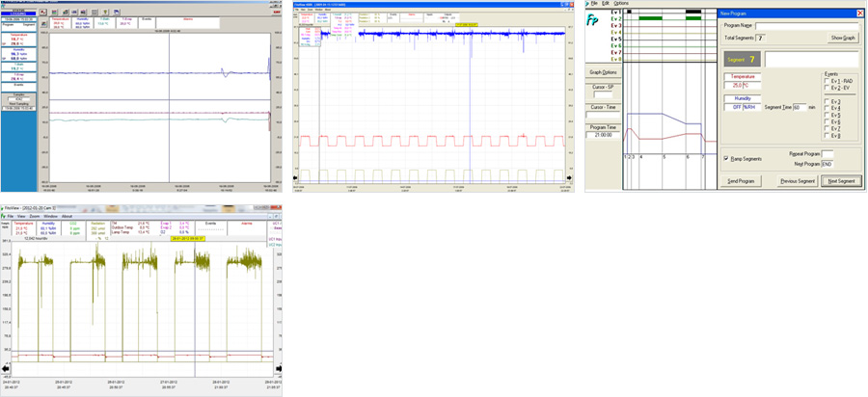Click the red line-chart icon in top-left window toolbar
This screenshot has height=397, width=868.
point(42,13)
